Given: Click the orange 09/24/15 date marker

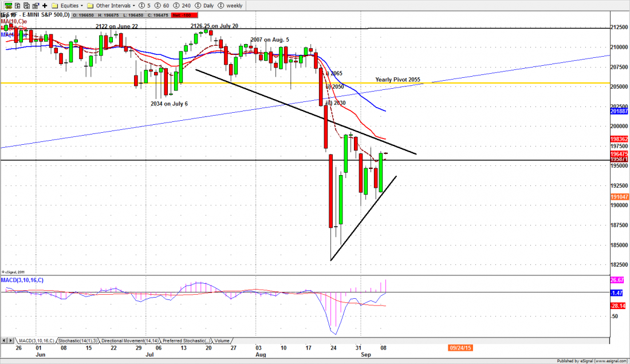Looking at the screenshot, I should point(462,347).
